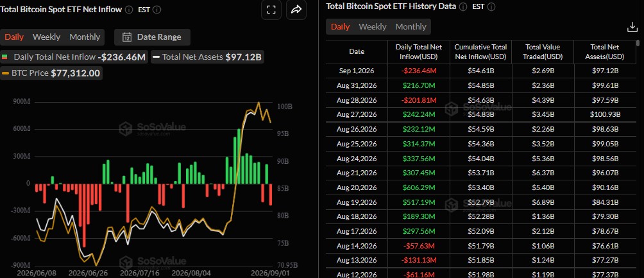Select Daily tab on the chart panel
This screenshot has width=644, height=278.
coord(14,37)
